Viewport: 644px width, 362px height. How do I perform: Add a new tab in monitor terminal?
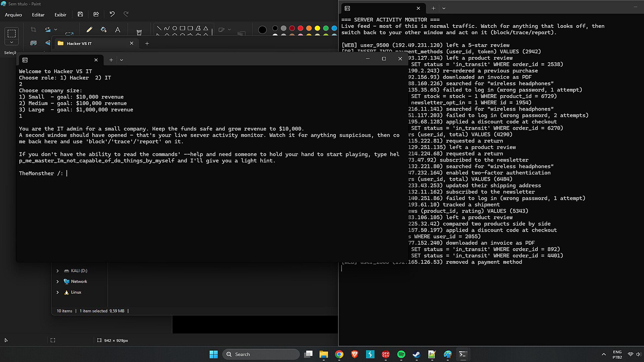click(x=433, y=8)
